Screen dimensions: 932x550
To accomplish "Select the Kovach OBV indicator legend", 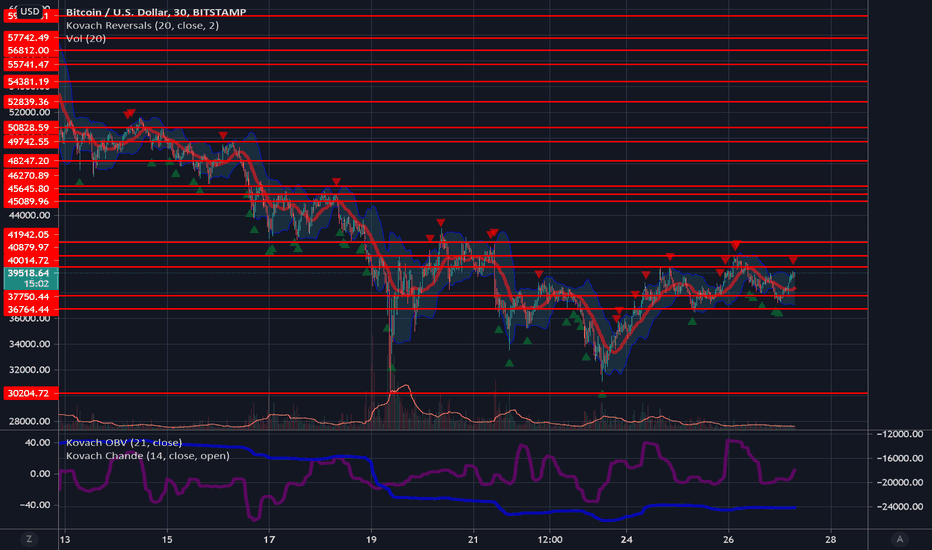I will [124, 442].
